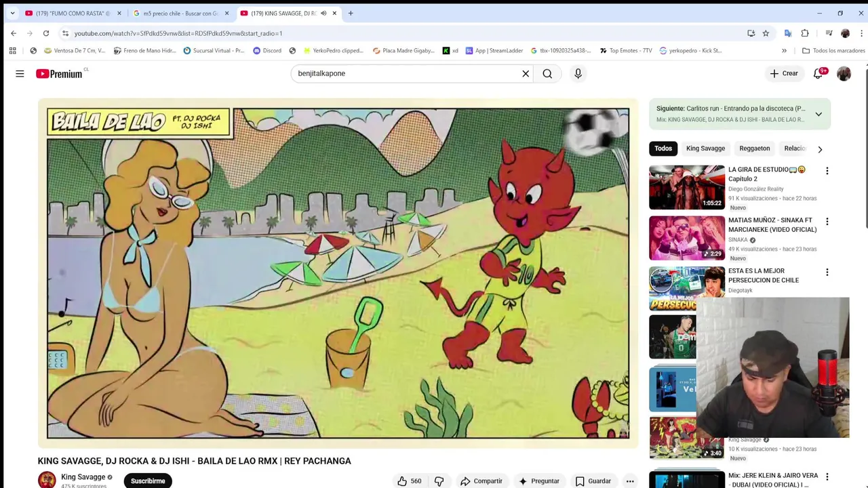Open the King Savagge channel name link
The height and width of the screenshot is (488, 868).
[83, 477]
